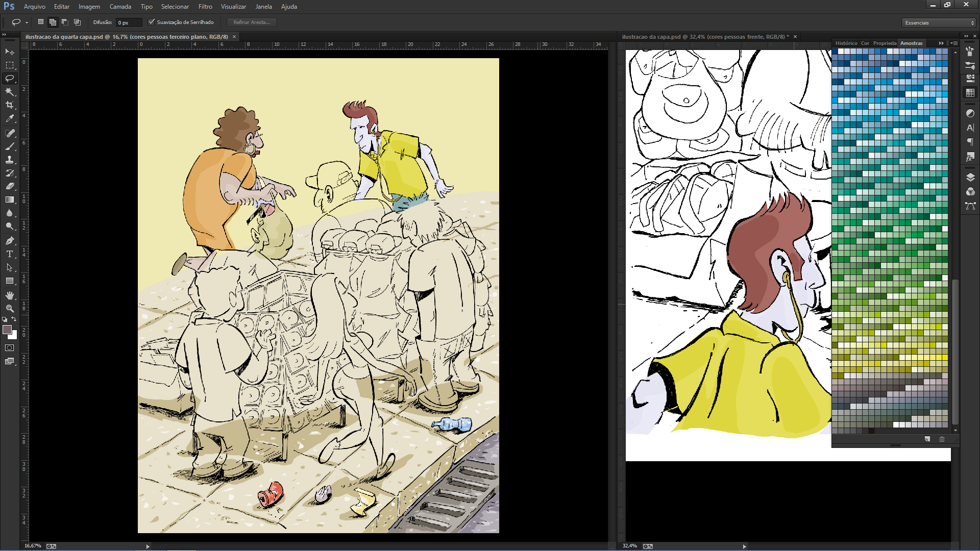Select the Clone Stamp tool
Viewport: 980px width, 551px height.
(x=9, y=160)
